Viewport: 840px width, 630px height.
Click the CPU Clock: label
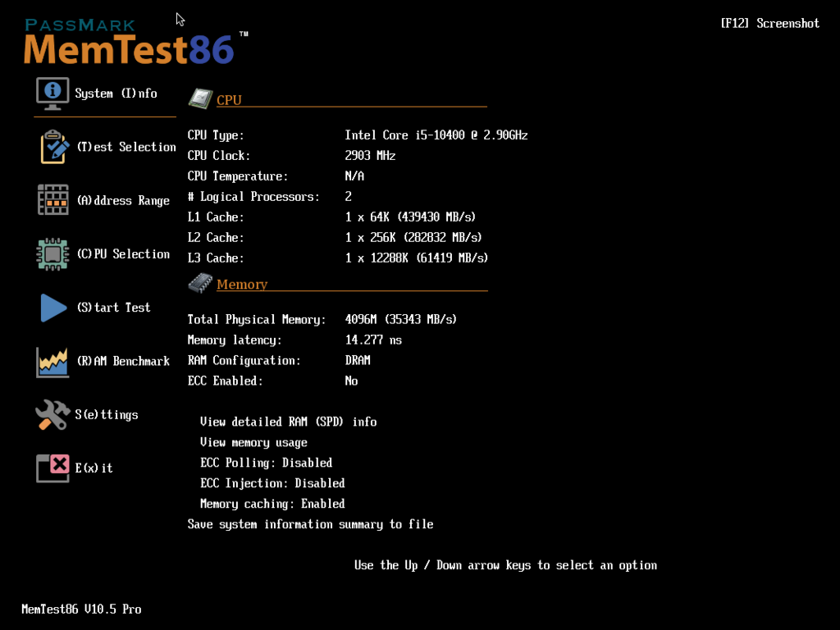(218, 156)
